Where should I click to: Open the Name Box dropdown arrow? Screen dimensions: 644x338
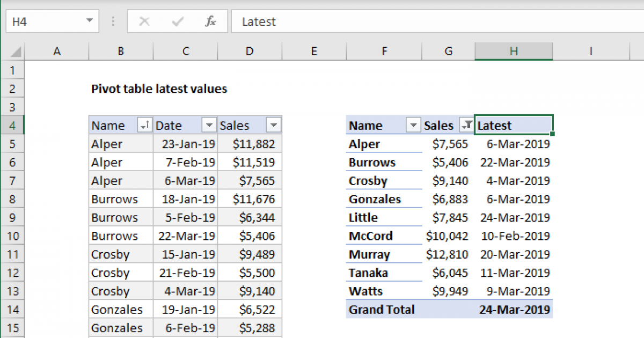pyautogui.click(x=89, y=21)
